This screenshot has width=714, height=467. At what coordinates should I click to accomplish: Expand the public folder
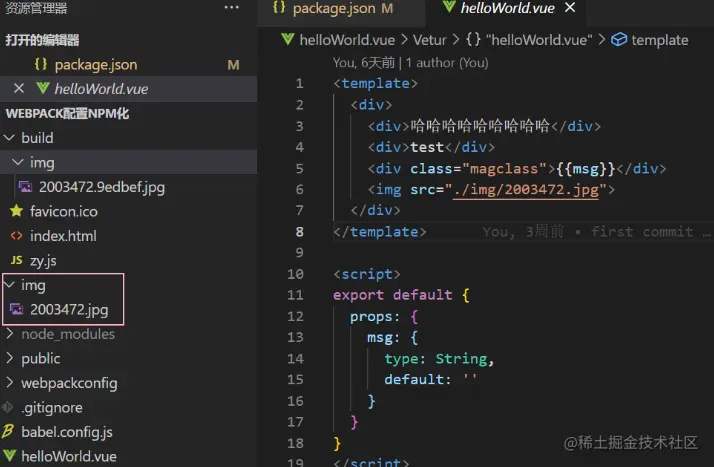[41, 359]
